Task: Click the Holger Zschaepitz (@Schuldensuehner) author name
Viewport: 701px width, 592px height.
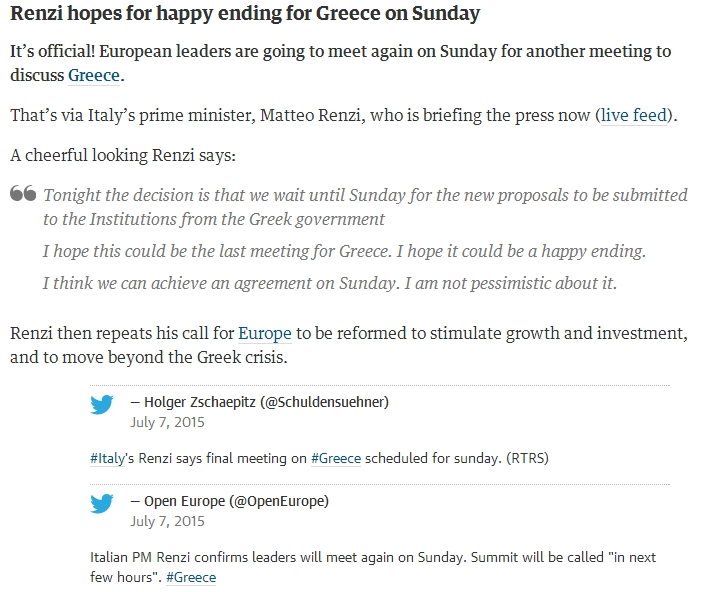Action: pos(266,402)
